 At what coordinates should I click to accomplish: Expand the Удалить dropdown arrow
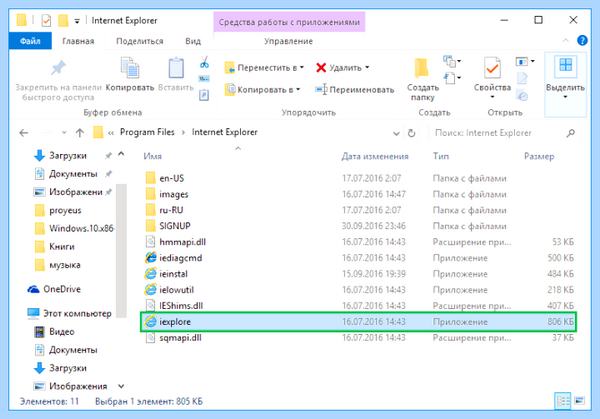367,68
